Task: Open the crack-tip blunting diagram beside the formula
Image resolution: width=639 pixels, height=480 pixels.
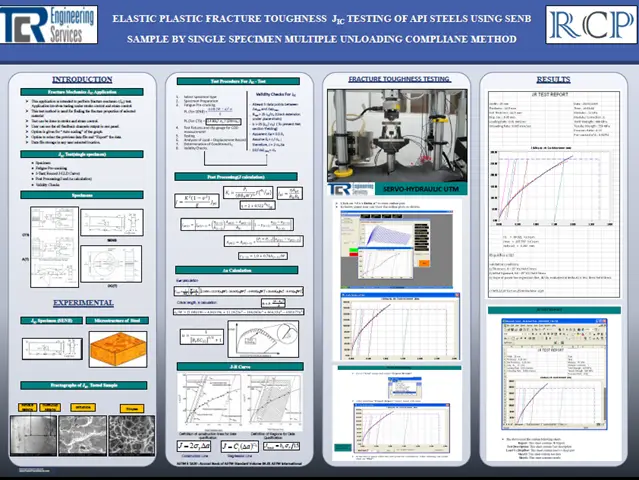Action: point(263,339)
